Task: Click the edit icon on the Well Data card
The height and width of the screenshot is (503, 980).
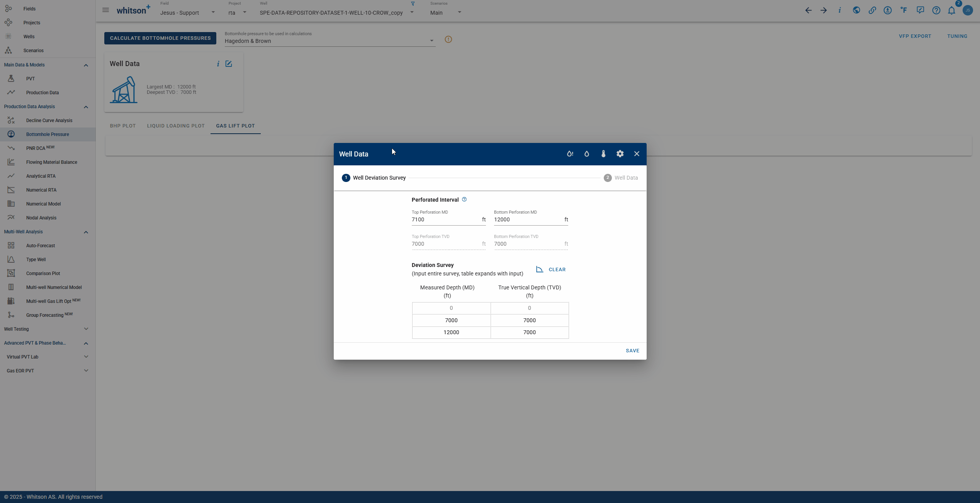Action: (x=229, y=64)
